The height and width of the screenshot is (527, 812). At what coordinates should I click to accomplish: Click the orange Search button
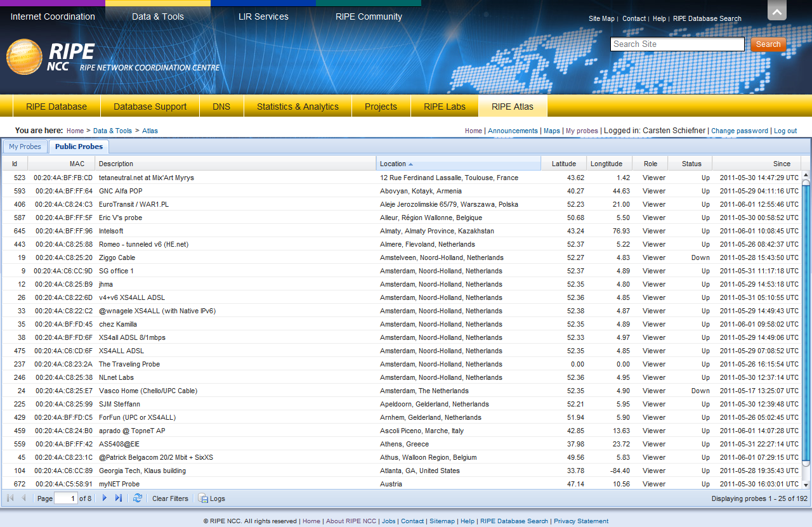click(768, 44)
